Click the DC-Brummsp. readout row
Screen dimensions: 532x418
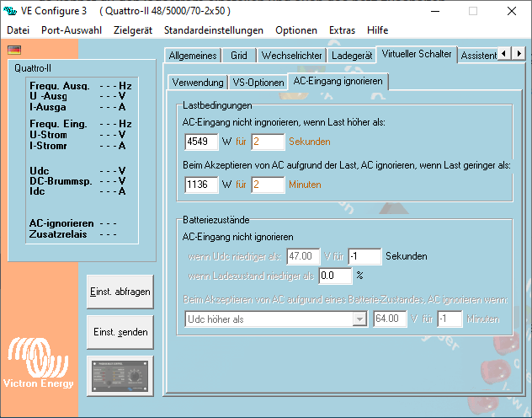pos(77,181)
